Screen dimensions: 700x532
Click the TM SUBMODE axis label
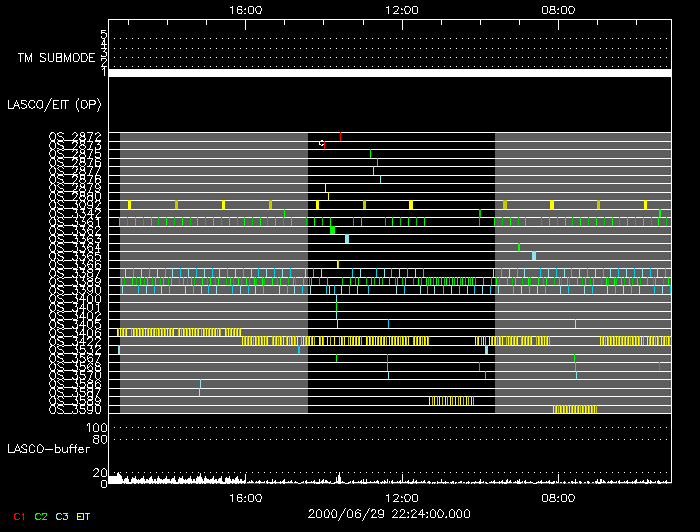(57, 58)
